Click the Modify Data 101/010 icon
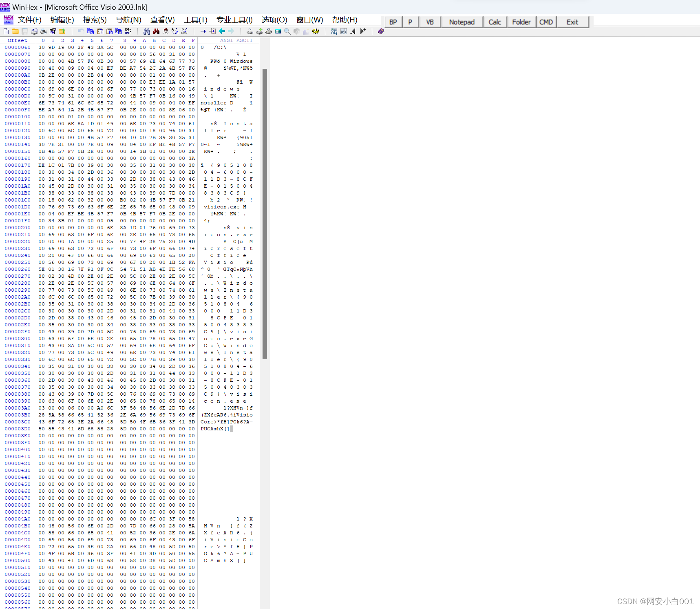This screenshot has height=609, width=700. (128, 31)
